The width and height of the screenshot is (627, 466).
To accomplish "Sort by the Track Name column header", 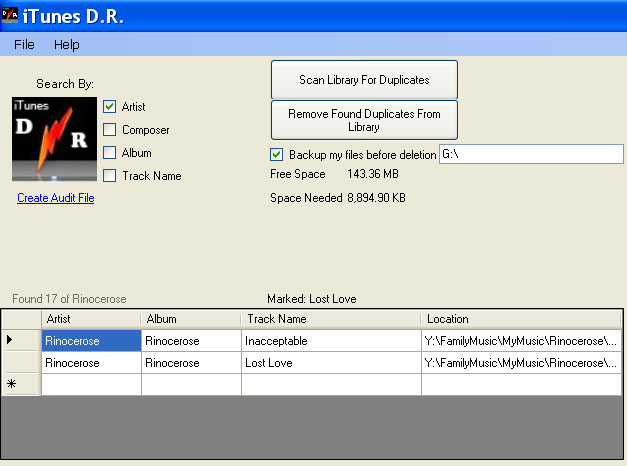I will click(x=331, y=319).
